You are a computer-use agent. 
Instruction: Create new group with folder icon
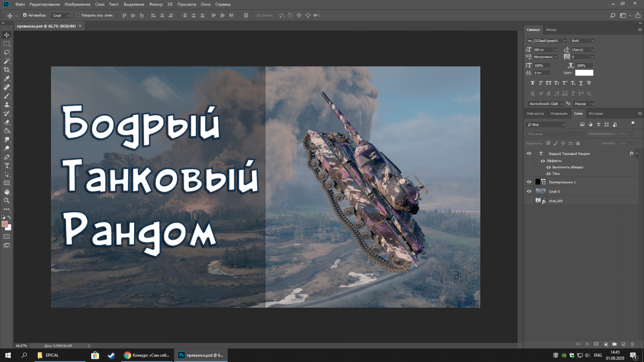pos(614,344)
